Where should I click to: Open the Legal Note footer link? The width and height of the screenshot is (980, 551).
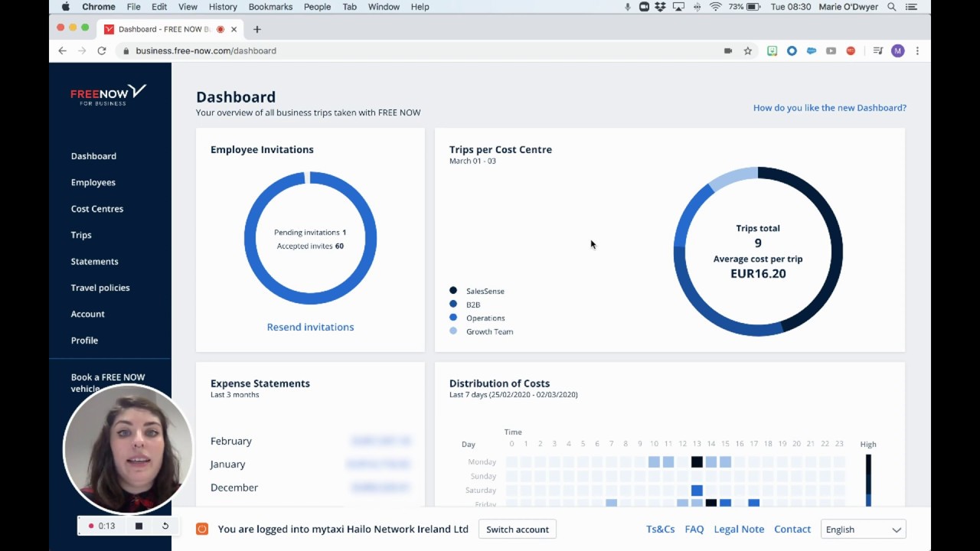[x=739, y=530]
